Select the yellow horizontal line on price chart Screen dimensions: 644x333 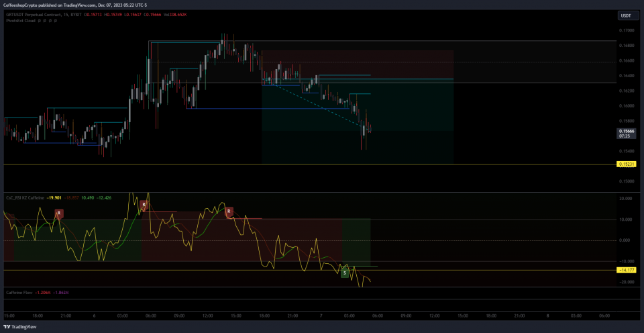pos(201,164)
